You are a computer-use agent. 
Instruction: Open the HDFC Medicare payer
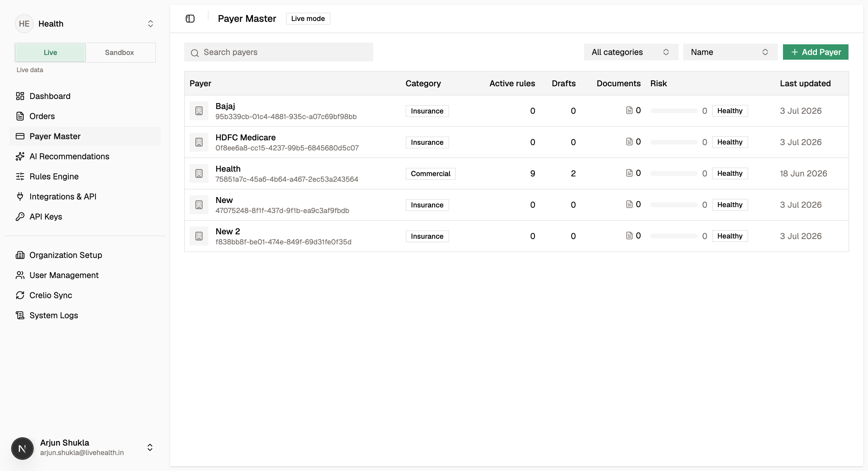(245, 137)
